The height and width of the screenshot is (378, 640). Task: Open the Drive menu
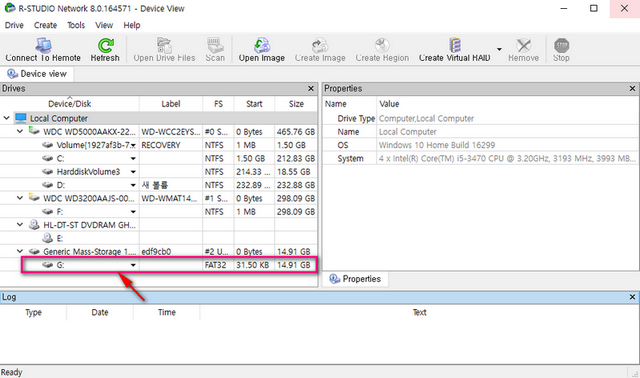pyautogui.click(x=14, y=25)
